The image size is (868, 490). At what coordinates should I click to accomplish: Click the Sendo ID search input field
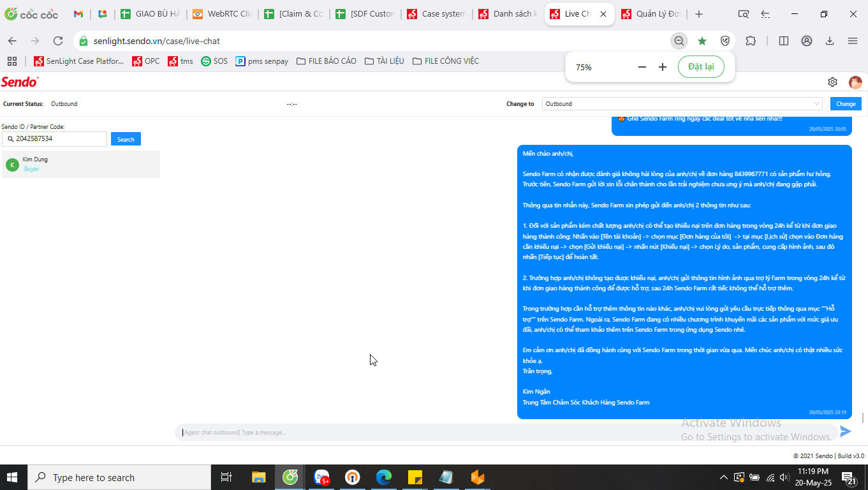click(x=54, y=138)
